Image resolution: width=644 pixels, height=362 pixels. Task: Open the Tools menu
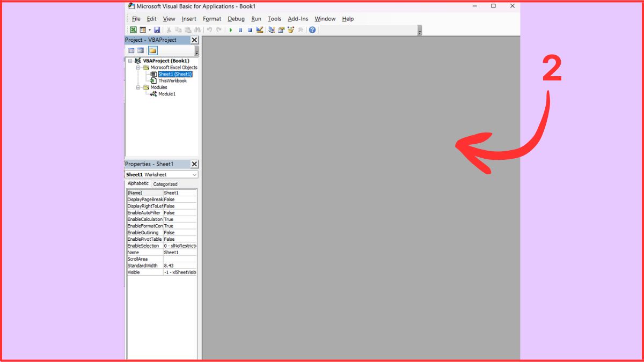[275, 19]
